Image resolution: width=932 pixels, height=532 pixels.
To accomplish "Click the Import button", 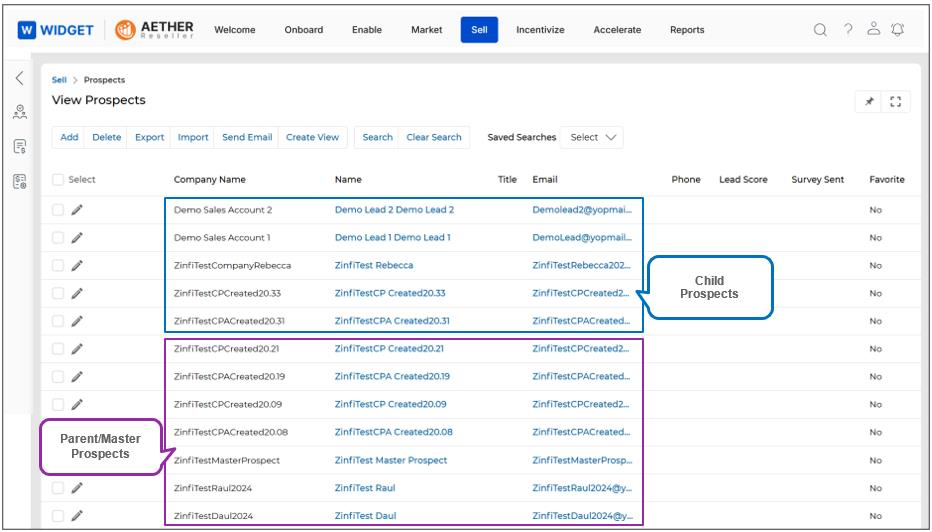I will point(193,137).
